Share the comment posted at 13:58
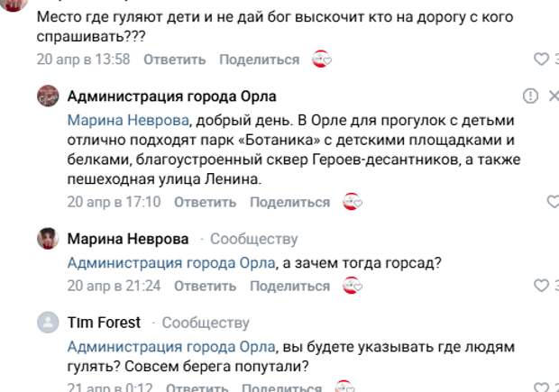The height and width of the screenshot is (392, 559). [x=259, y=59]
